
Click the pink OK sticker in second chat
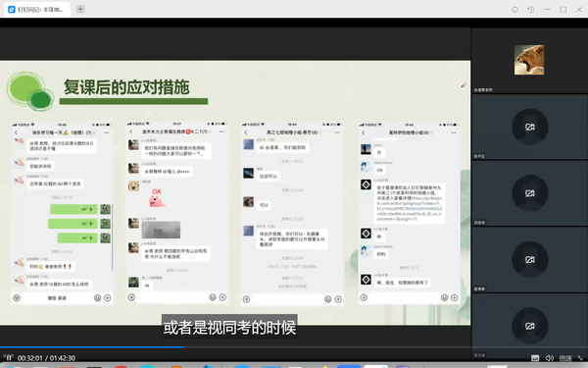(x=157, y=198)
